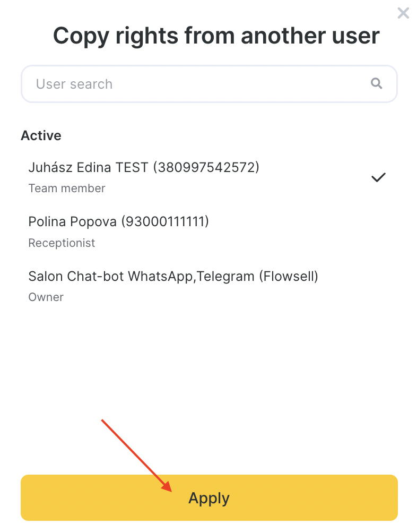417x532 pixels.
Task: Click the Active section heading
Action: coord(41,136)
